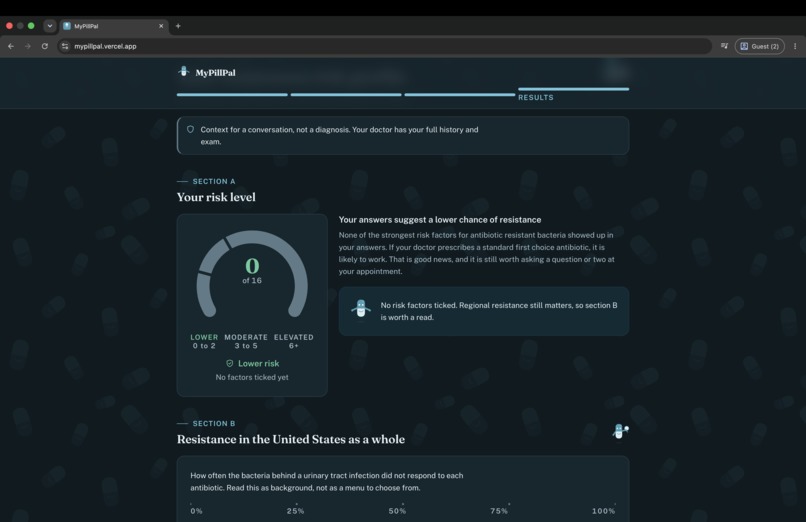The width and height of the screenshot is (806, 522).
Task: Click the MODERATE 3 to 5 legend
Action: click(246, 342)
